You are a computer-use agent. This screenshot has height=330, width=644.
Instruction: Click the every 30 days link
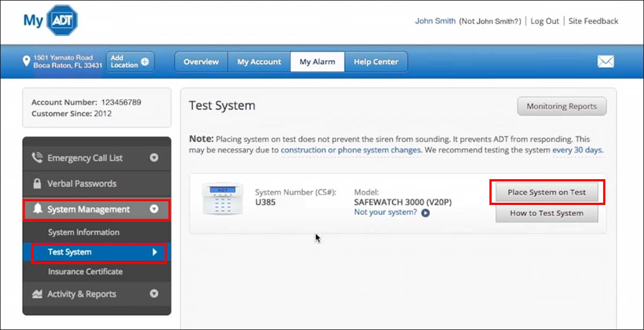(x=577, y=150)
